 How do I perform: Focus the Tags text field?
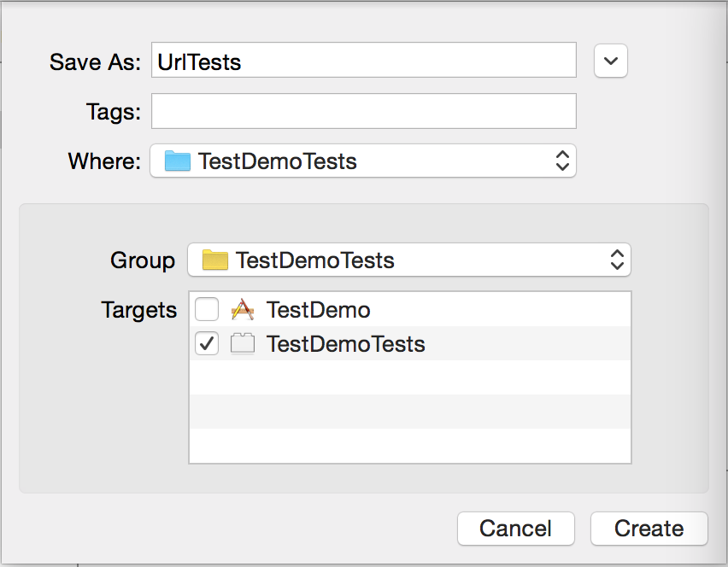(363, 111)
